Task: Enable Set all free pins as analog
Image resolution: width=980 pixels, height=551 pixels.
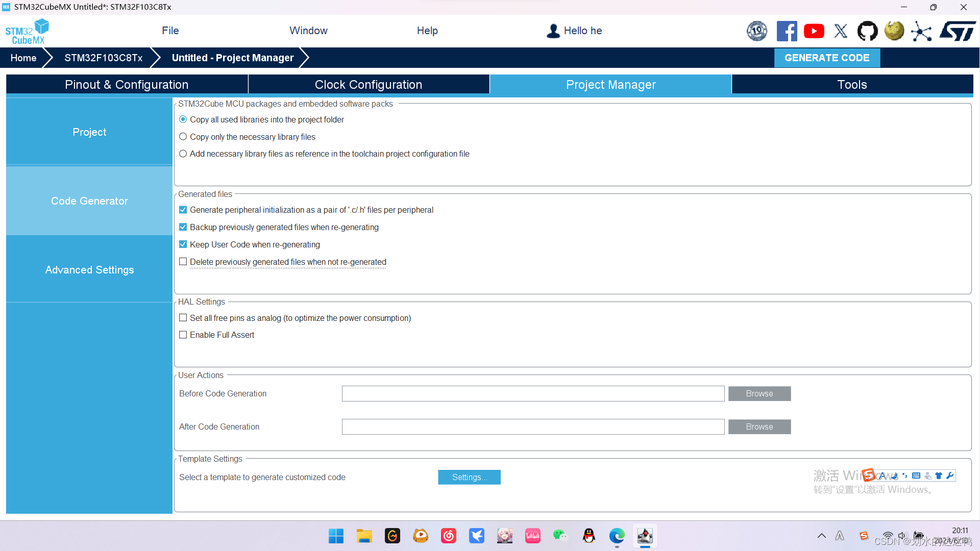Action: pyautogui.click(x=183, y=318)
